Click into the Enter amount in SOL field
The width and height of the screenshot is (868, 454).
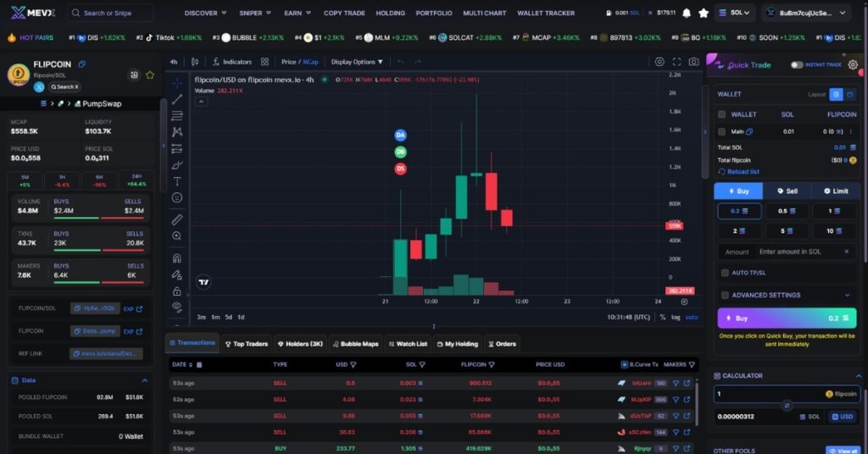799,252
